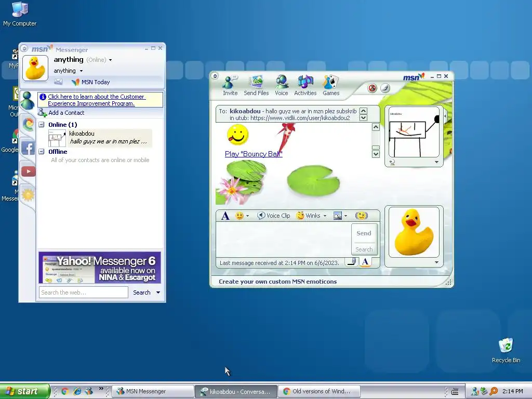Click kikoabdou's drawing display picture
The width and height of the screenshot is (532, 399).
[x=414, y=132]
